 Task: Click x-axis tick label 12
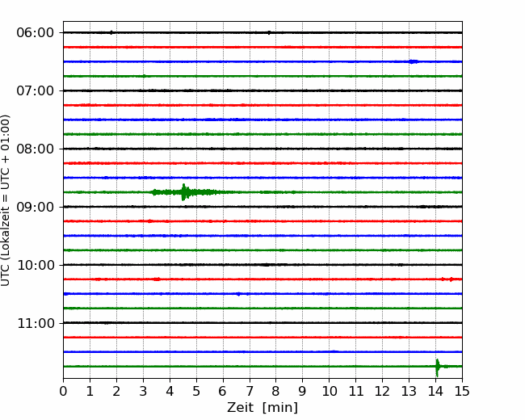point(382,391)
